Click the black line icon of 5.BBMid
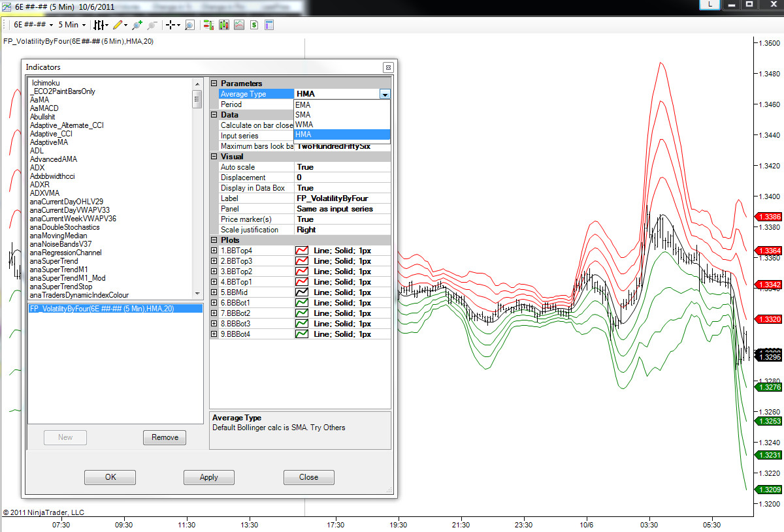The image size is (784, 532). [302, 292]
